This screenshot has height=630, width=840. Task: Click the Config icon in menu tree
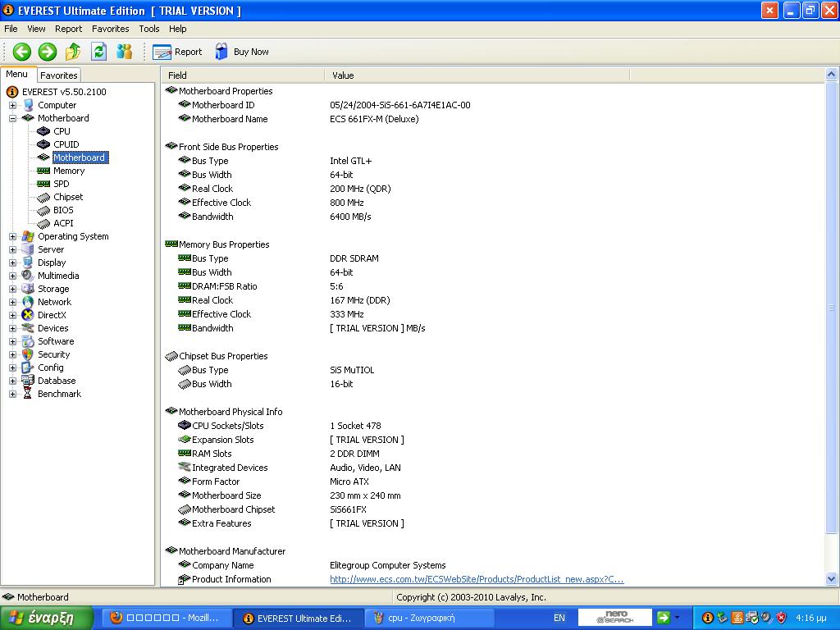[28, 367]
